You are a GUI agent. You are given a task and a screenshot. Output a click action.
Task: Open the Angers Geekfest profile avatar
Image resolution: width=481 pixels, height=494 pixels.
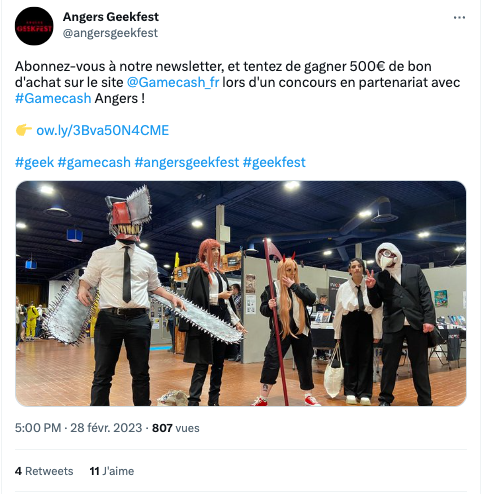[x=34, y=26]
